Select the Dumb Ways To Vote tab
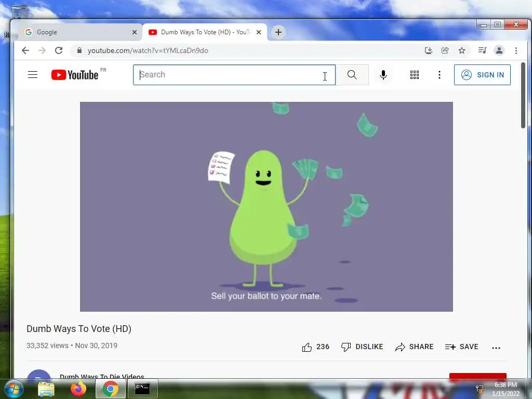This screenshot has height=399, width=532. (205, 32)
